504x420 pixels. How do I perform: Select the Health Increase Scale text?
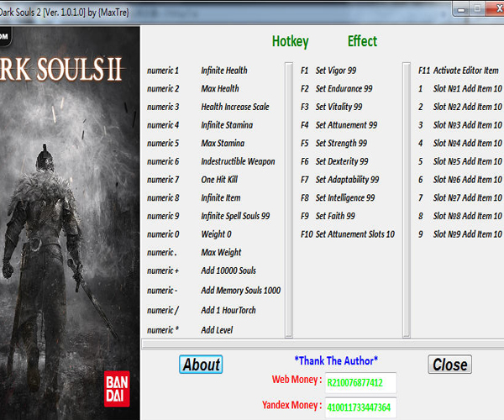[x=235, y=107]
